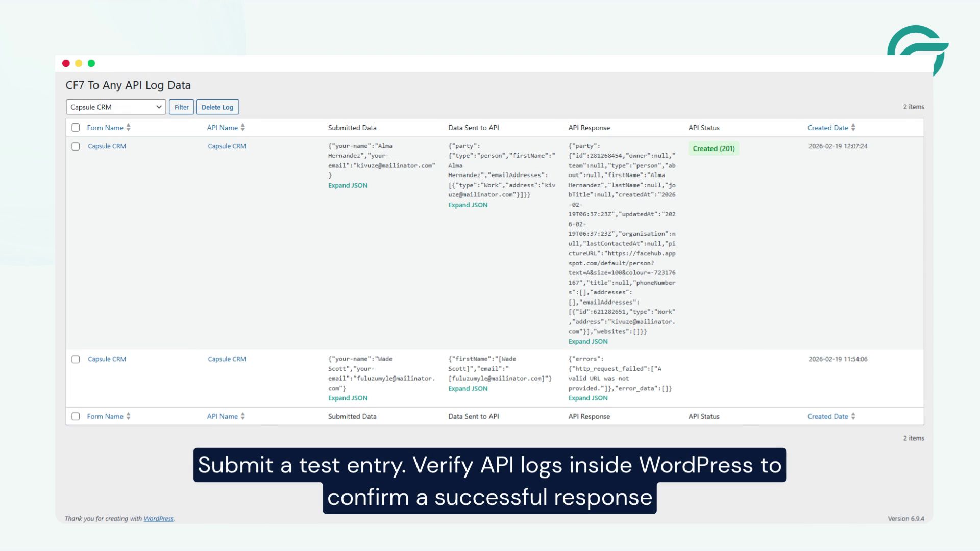The height and width of the screenshot is (551, 980).
Task: Click the green maximize window dot
Action: tap(91, 63)
